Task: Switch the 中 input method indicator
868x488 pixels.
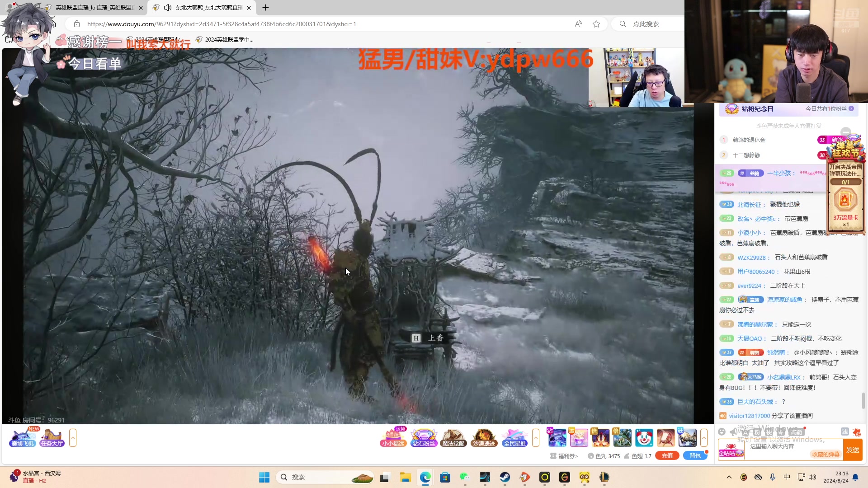Action: click(x=787, y=477)
